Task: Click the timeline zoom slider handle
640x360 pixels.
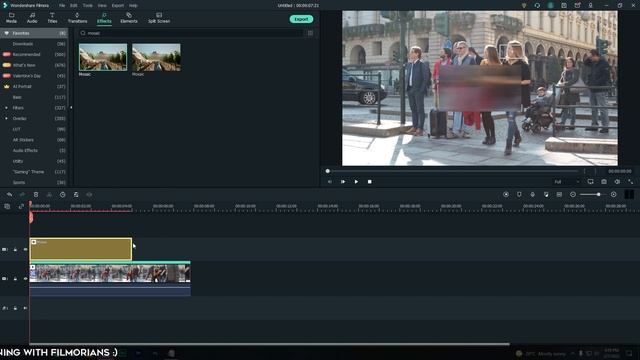Action: coord(598,195)
